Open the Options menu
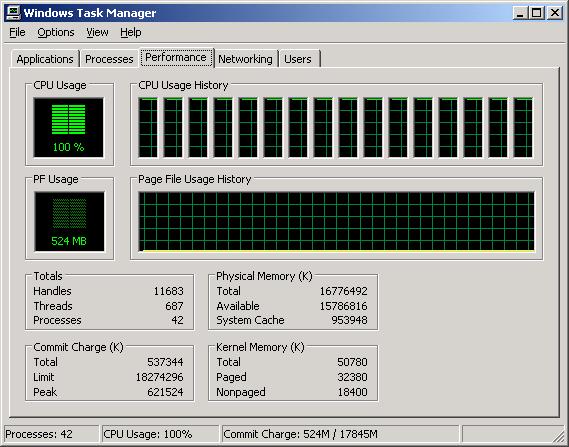 56,32
